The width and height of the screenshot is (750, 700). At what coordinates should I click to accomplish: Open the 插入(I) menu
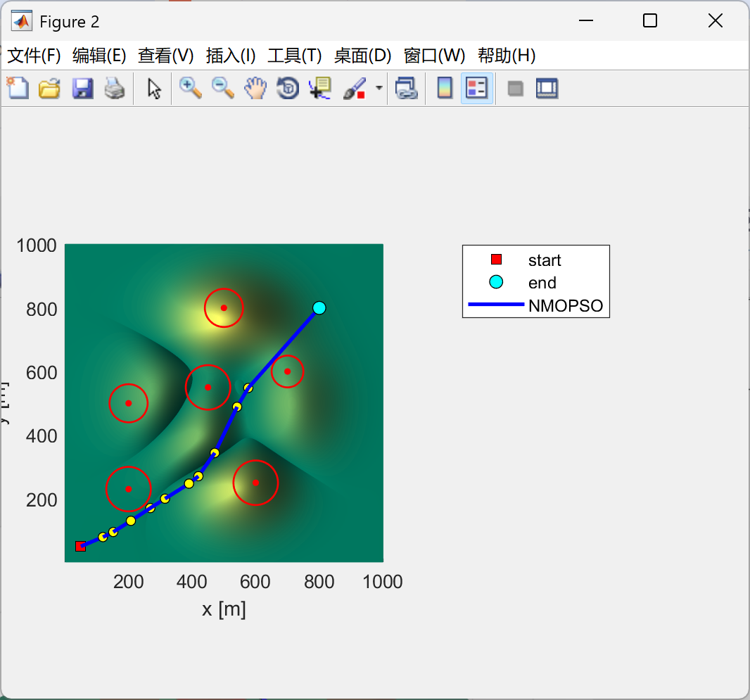231,56
